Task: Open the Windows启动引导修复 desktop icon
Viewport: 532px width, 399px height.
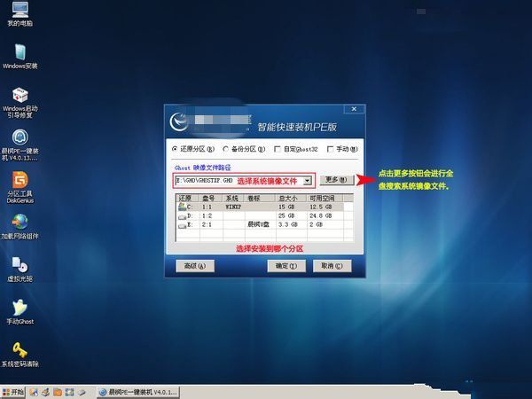Action: (x=20, y=94)
